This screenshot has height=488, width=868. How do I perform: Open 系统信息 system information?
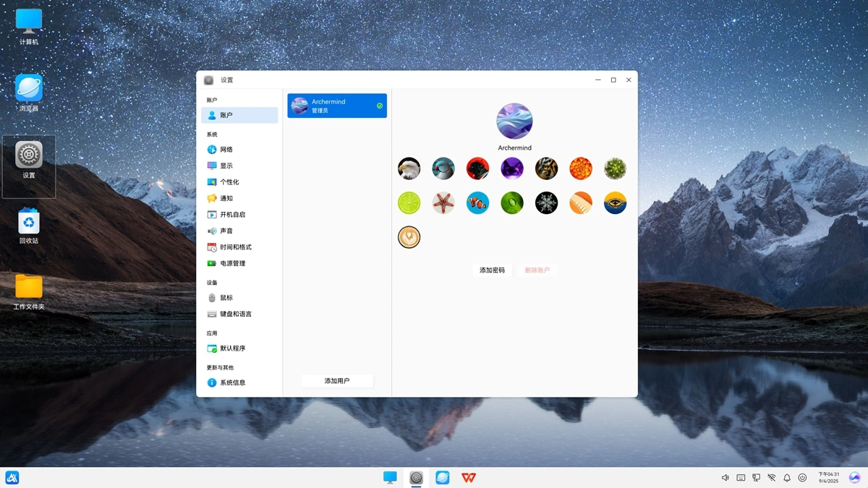click(232, 382)
